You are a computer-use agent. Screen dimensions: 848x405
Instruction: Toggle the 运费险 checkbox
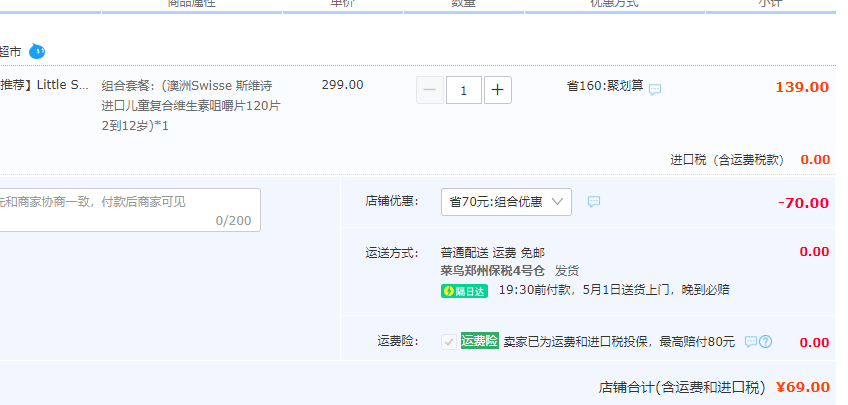[449, 342]
